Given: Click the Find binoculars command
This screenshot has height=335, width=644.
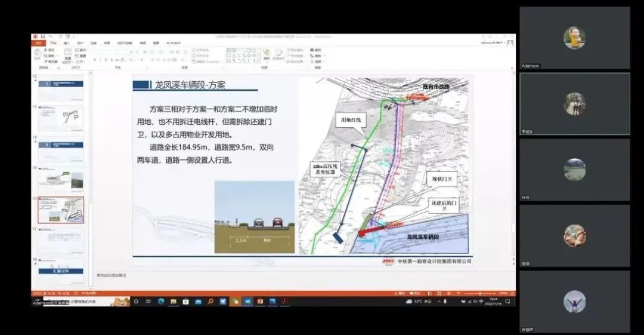Looking at the screenshot, I should pyautogui.click(x=315, y=50).
